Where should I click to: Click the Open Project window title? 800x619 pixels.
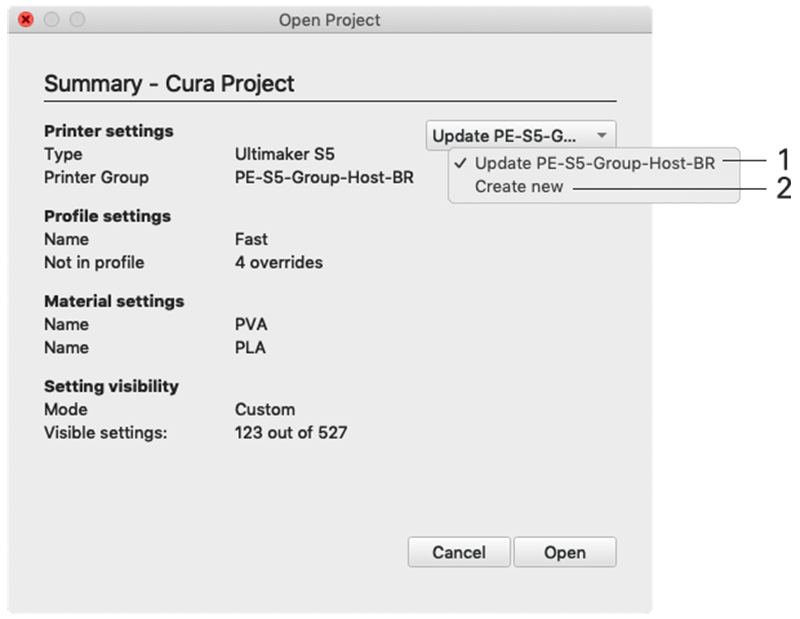[329, 19]
